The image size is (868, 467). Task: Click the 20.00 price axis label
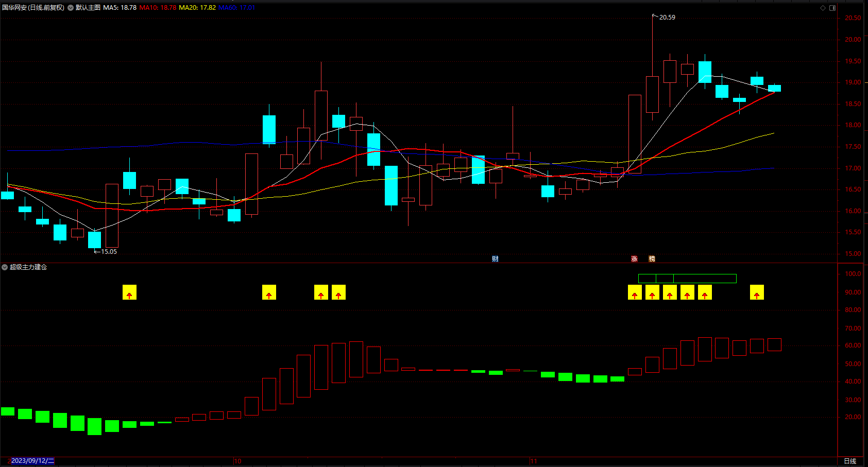[x=853, y=40]
